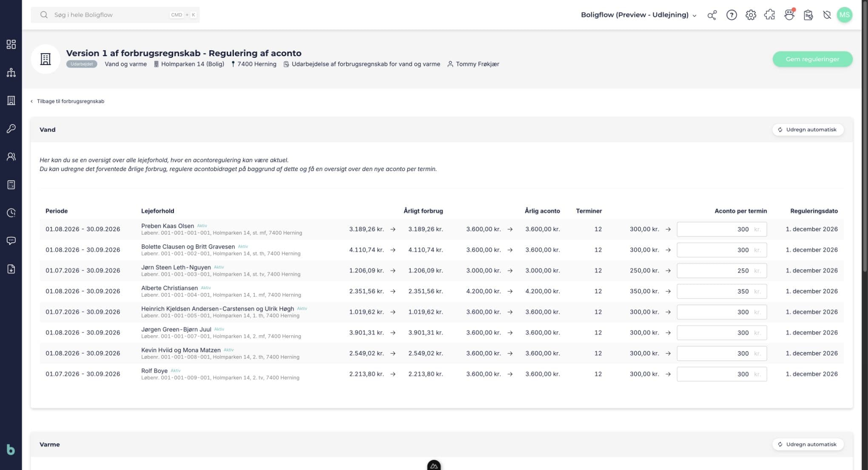Click the round dark widget at bottom center
The width and height of the screenshot is (868, 470).
tap(434, 465)
